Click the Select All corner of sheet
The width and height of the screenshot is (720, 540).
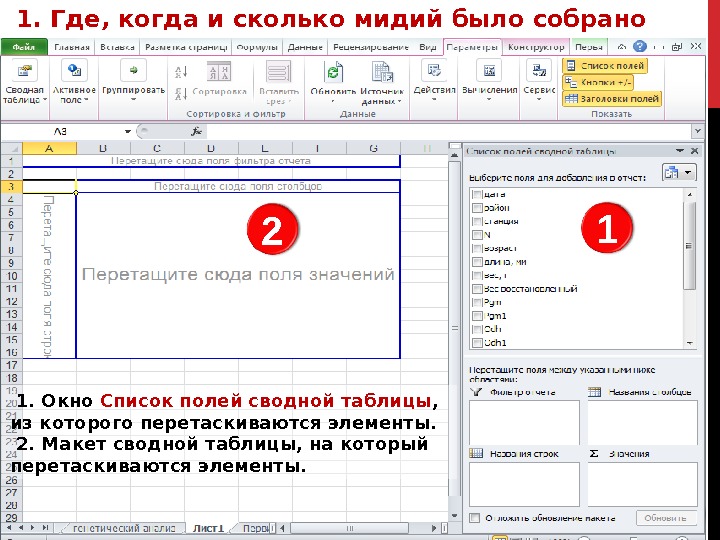click(x=11, y=148)
